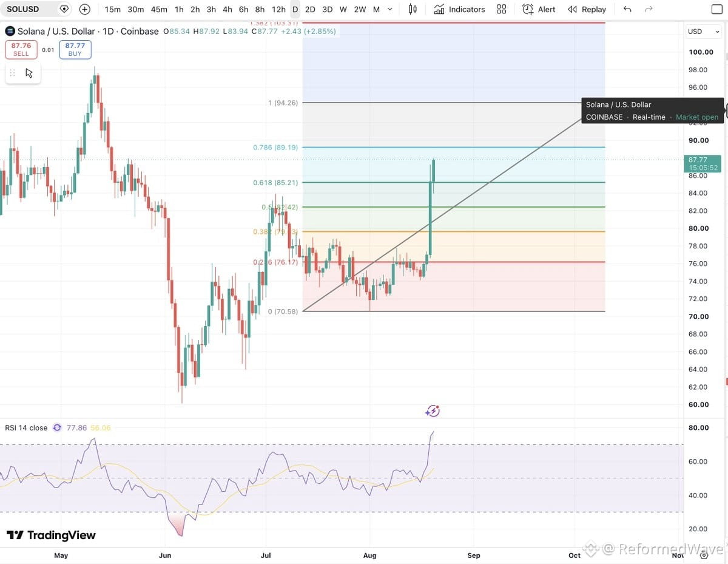The height and width of the screenshot is (564, 728).
Task: Open the indicator templates grid icon
Action: (x=501, y=9)
